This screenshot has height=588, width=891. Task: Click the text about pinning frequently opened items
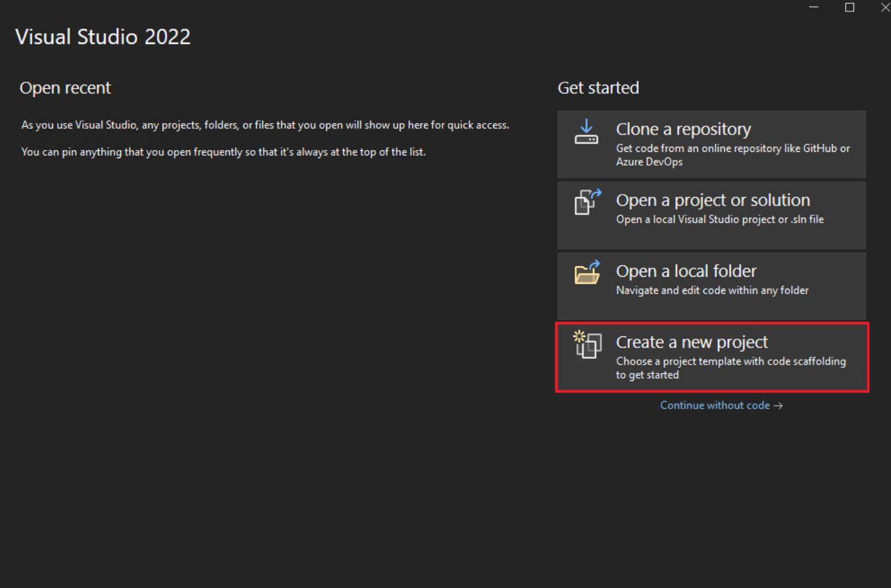223,152
